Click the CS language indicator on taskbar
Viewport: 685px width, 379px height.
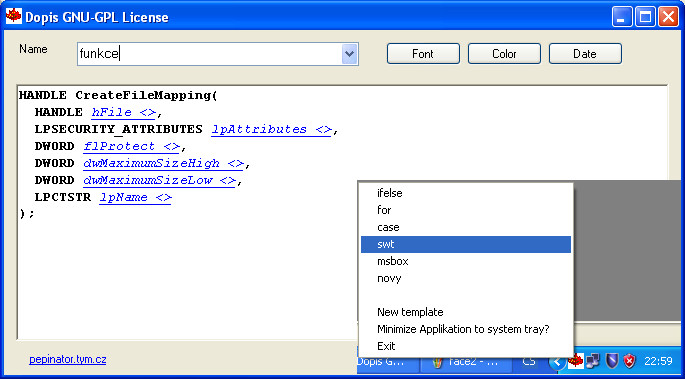click(x=529, y=362)
